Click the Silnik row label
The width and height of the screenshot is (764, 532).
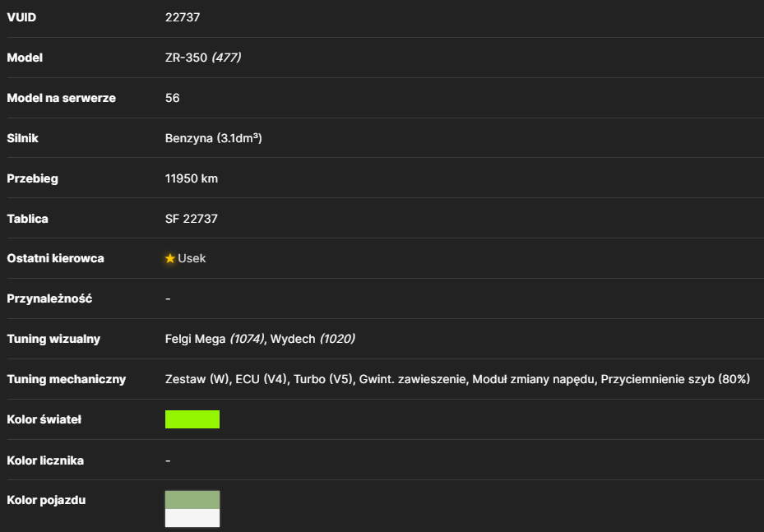(22, 138)
